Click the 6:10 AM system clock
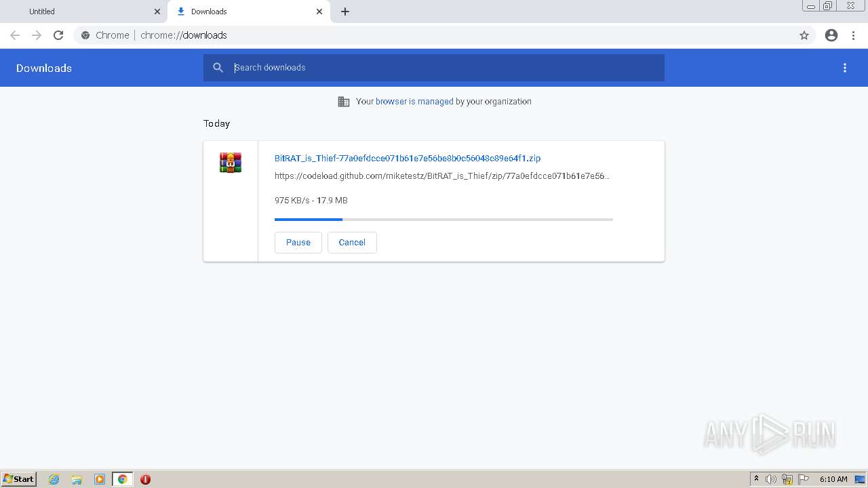Image resolution: width=868 pixels, height=488 pixels. pos(833,479)
